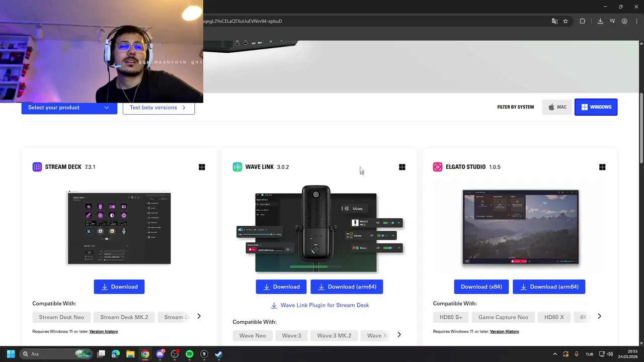
Task: Click the page vertical scrollbar thumb
Action: [x=641, y=128]
